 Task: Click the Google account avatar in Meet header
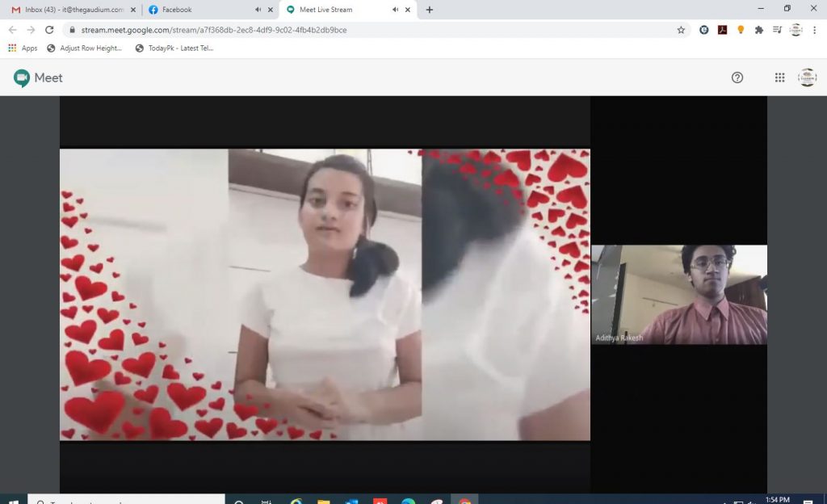point(807,78)
